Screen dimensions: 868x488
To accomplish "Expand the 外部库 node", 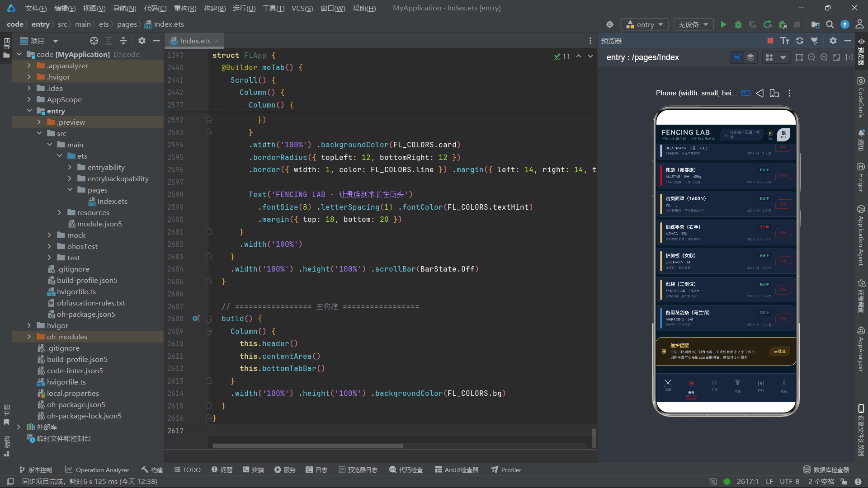I will pos(19,427).
